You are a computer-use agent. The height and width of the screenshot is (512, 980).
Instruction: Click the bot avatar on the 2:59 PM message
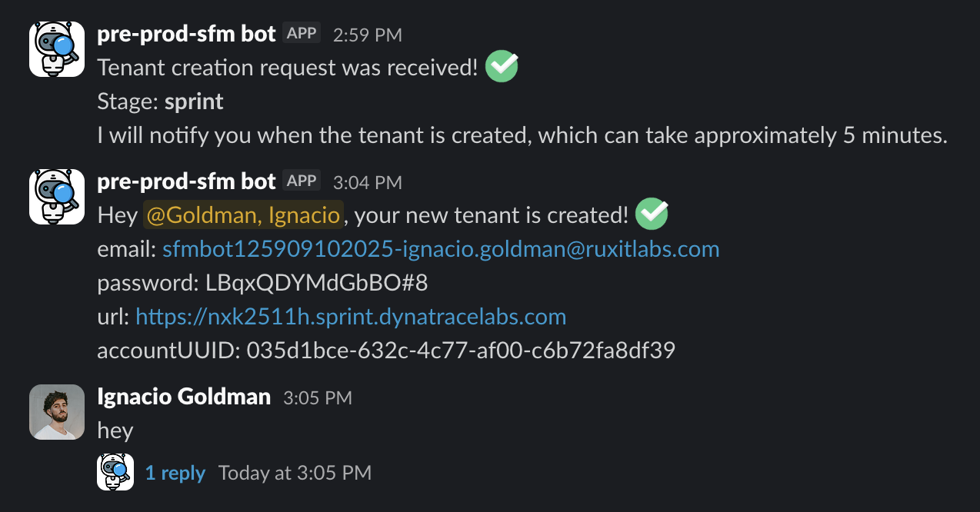57,49
